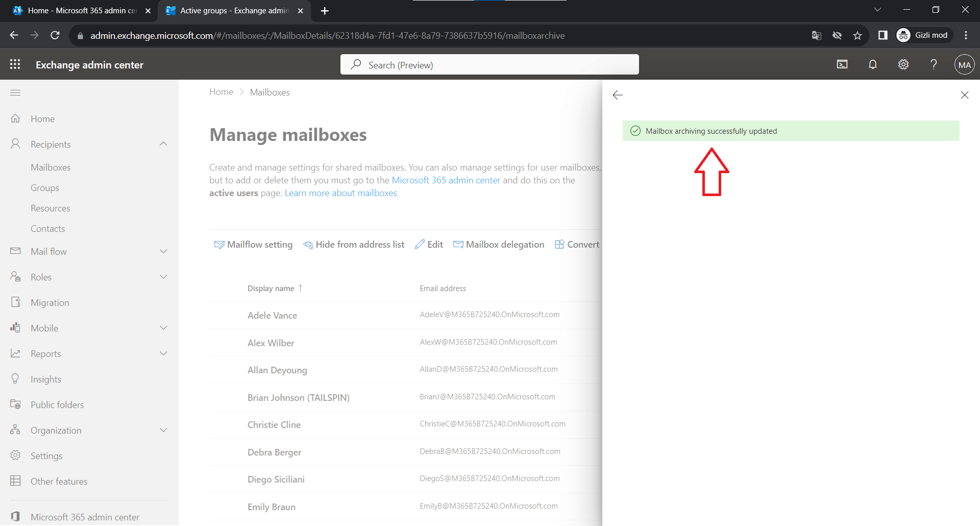Open Learn more about mailboxes link

pyautogui.click(x=340, y=193)
